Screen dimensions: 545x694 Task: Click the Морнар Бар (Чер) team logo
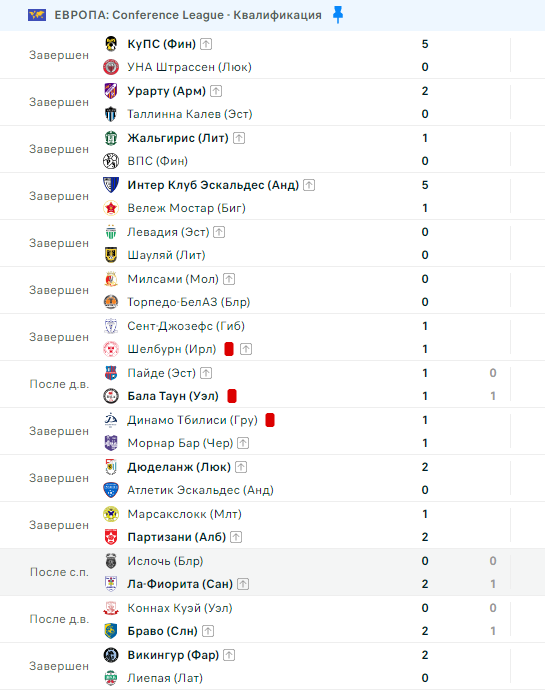click(x=111, y=443)
